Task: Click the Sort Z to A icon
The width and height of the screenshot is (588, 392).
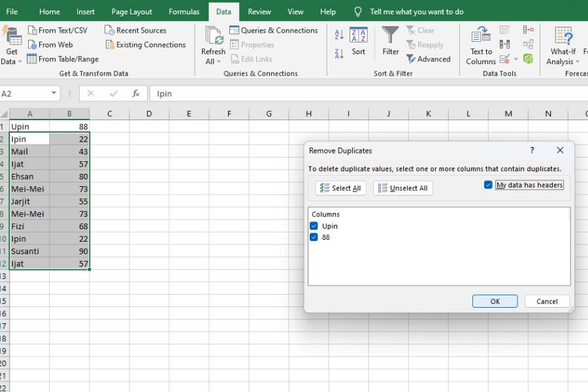Action: tap(339, 54)
